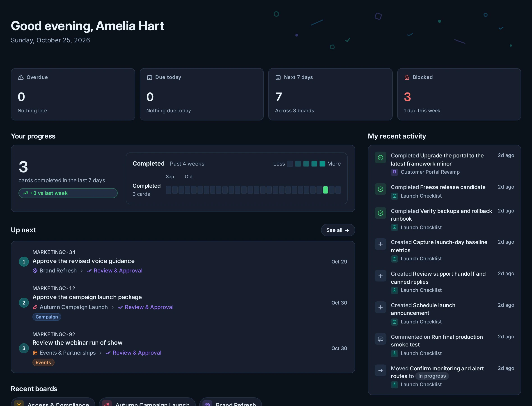Click the Autumn Campaign Launch rocket icon
Image resolution: width=532 pixels, height=406 pixels.
click(x=35, y=307)
